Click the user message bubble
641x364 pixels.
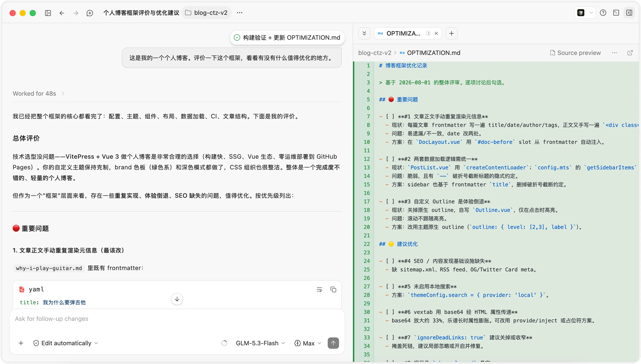click(x=232, y=58)
